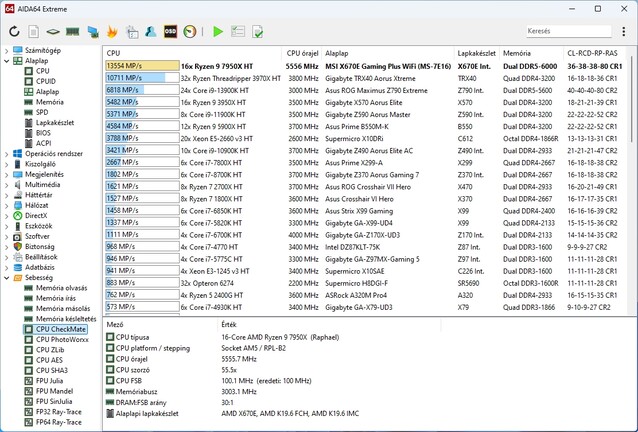Click the 10711 MP/s Threadripper result bar
This screenshot has width=638, height=432.
[142, 78]
